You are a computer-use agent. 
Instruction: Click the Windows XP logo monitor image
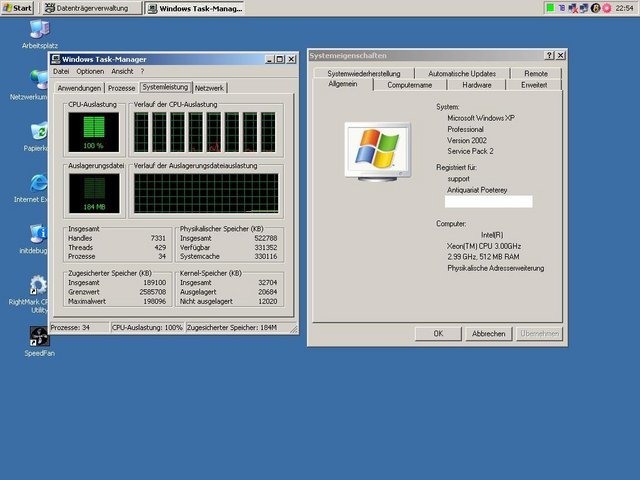[378, 151]
